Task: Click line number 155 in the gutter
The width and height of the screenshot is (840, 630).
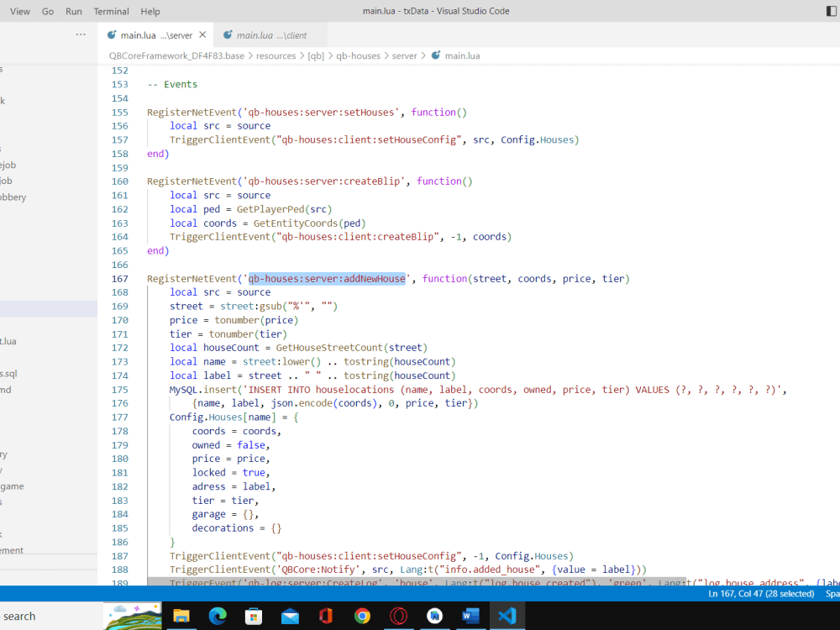Action: (x=120, y=113)
